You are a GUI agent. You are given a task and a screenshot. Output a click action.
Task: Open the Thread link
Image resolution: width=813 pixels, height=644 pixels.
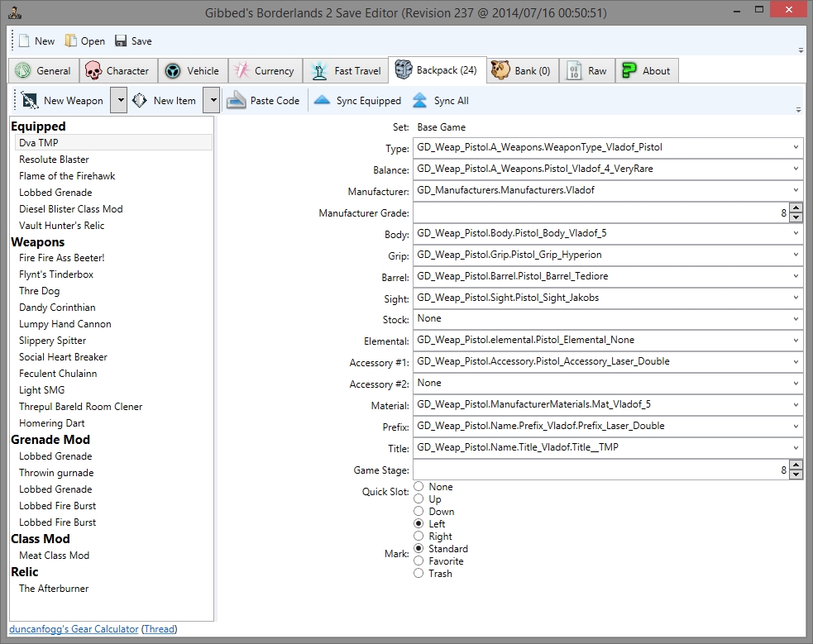(x=160, y=629)
